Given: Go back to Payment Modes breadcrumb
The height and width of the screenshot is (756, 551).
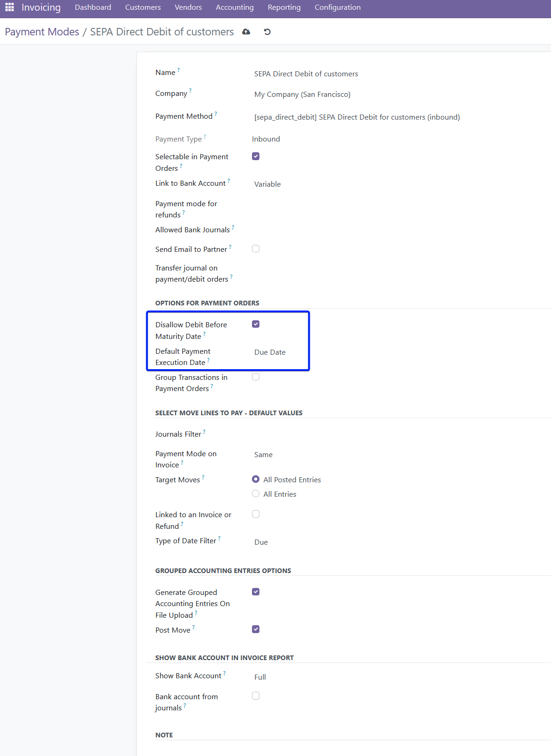Looking at the screenshot, I should (x=42, y=32).
